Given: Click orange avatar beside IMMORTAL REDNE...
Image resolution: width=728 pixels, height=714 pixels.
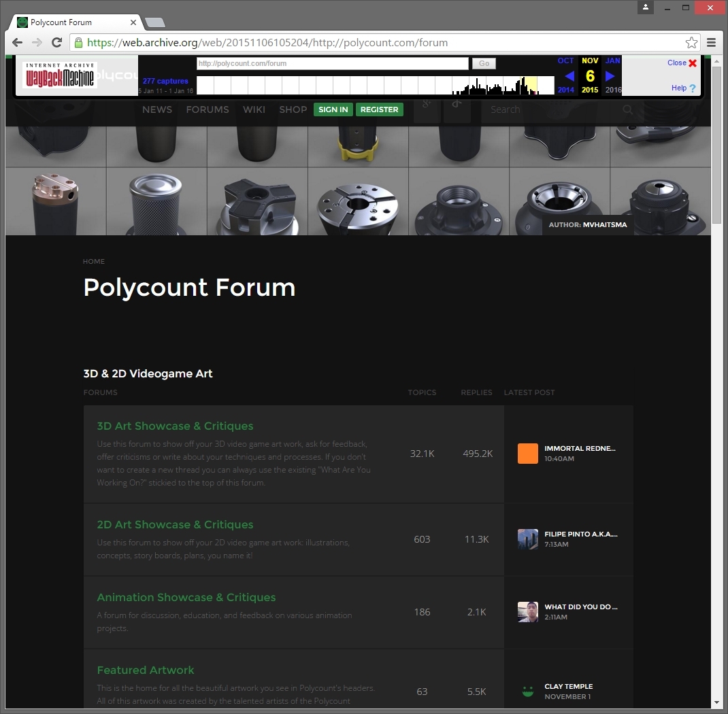Looking at the screenshot, I should tap(528, 454).
